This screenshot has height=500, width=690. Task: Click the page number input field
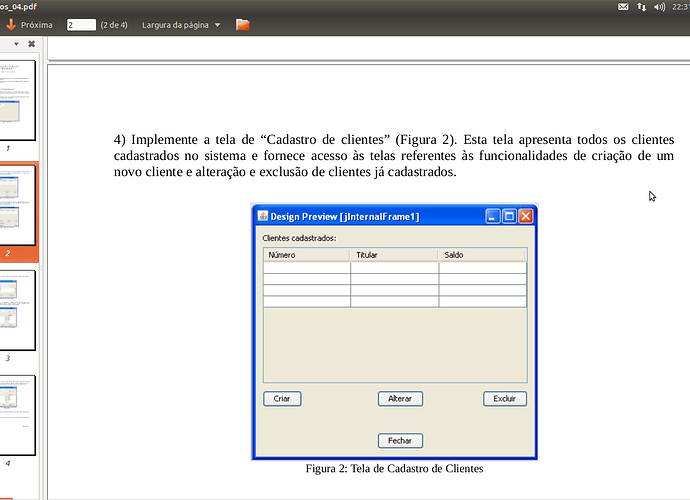(x=81, y=24)
